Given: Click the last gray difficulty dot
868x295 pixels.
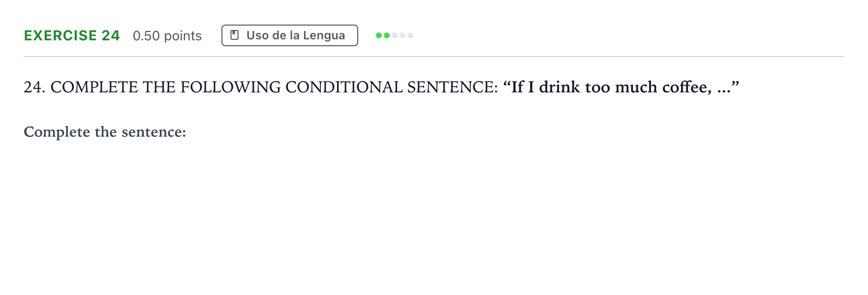Looking at the screenshot, I should coord(410,35).
